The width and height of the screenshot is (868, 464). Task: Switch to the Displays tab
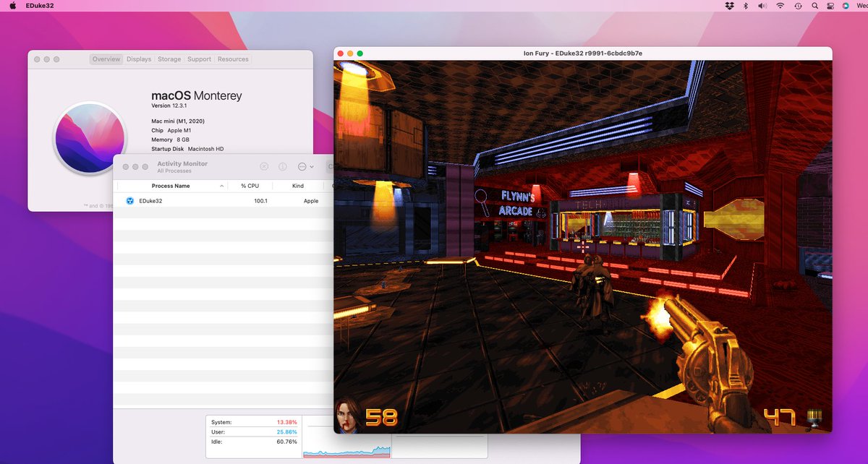[139, 59]
